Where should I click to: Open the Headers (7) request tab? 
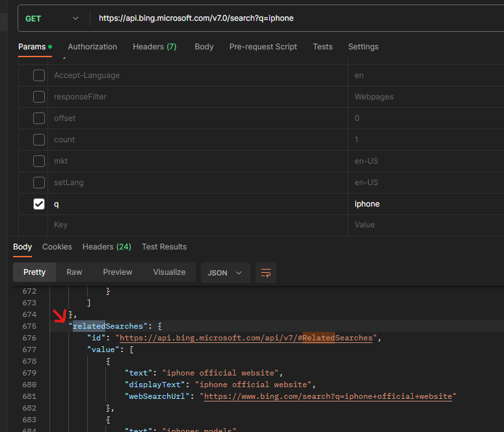point(154,47)
